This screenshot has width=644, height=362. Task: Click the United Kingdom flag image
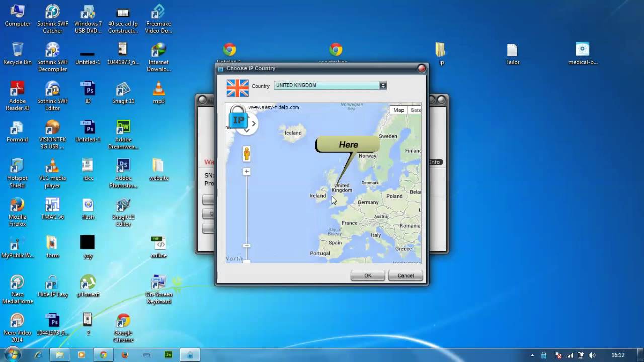pos(237,88)
